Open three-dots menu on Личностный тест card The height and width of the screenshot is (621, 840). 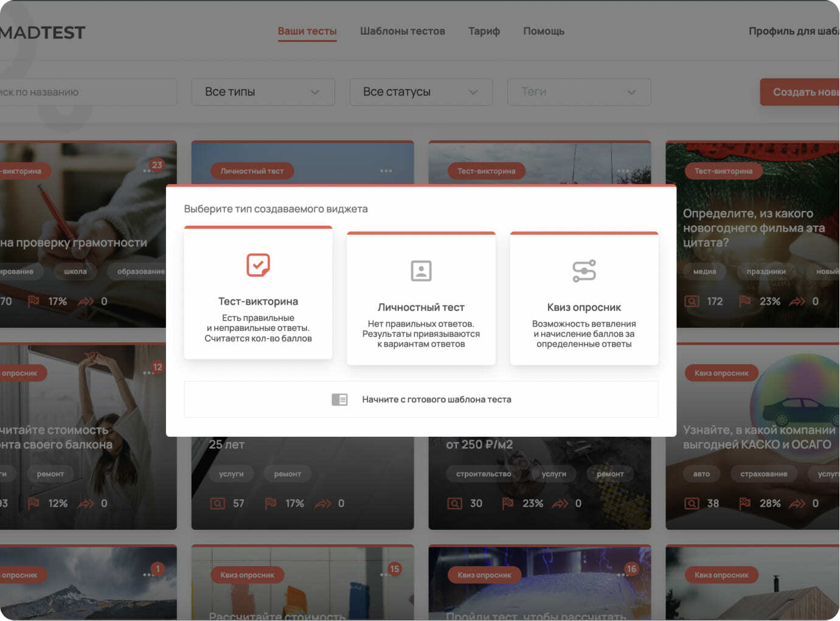click(x=386, y=171)
